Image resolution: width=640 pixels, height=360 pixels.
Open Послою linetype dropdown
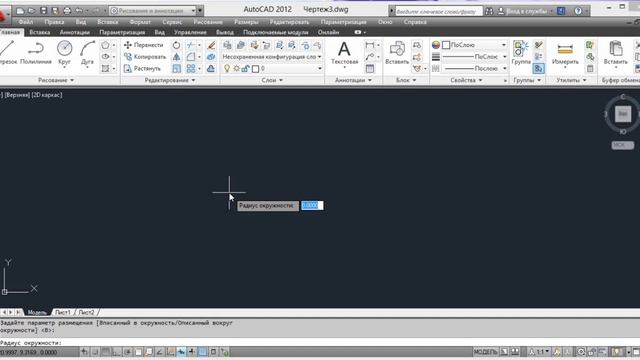pos(475,69)
